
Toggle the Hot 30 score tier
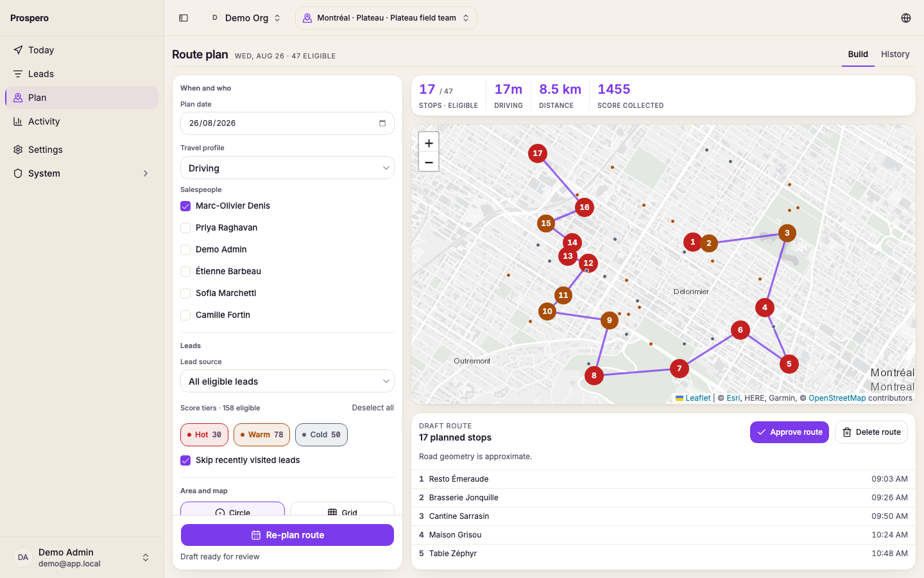(204, 435)
